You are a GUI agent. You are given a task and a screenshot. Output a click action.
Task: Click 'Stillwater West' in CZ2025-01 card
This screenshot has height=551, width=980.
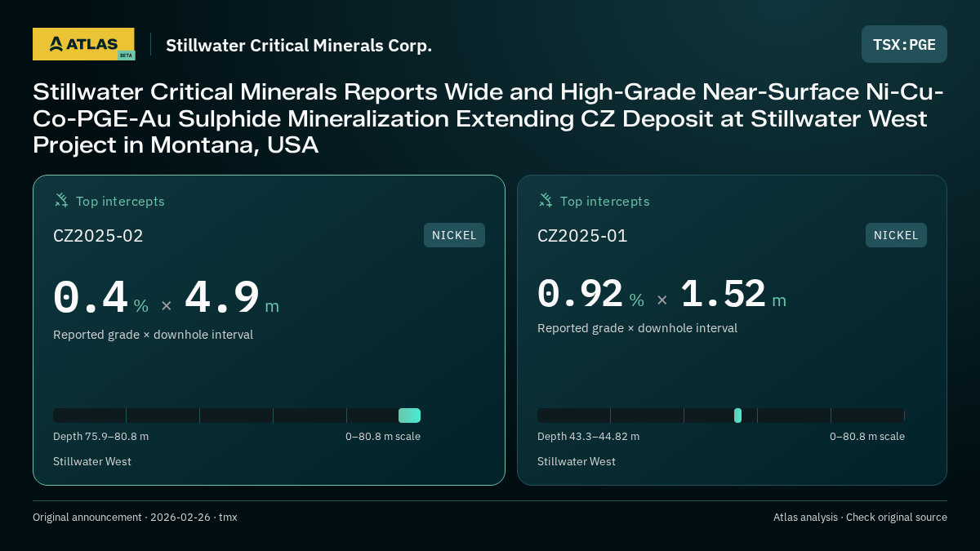pos(577,461)
